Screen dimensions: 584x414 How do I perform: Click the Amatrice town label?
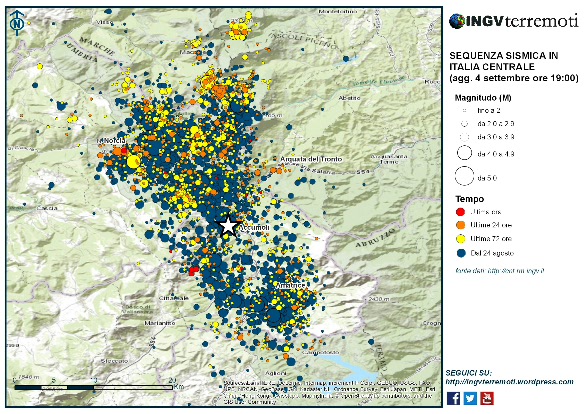click(291, 285)
